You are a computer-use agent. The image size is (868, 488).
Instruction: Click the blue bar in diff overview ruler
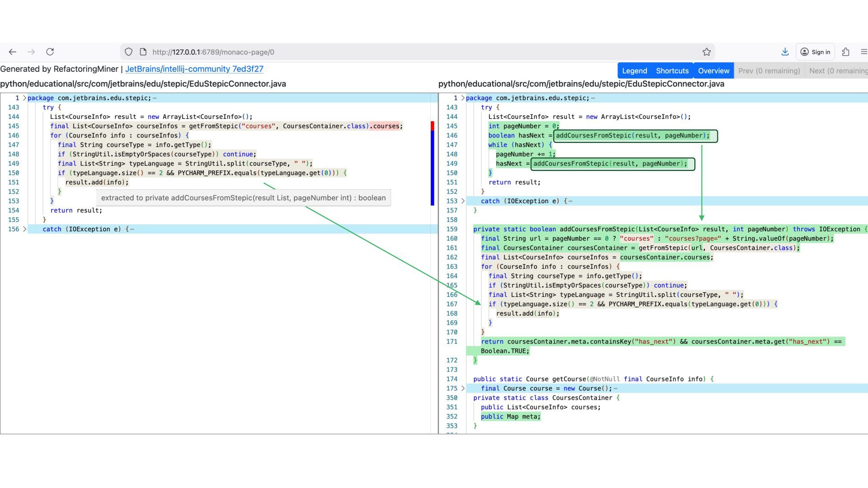click(x=432, y=168)
